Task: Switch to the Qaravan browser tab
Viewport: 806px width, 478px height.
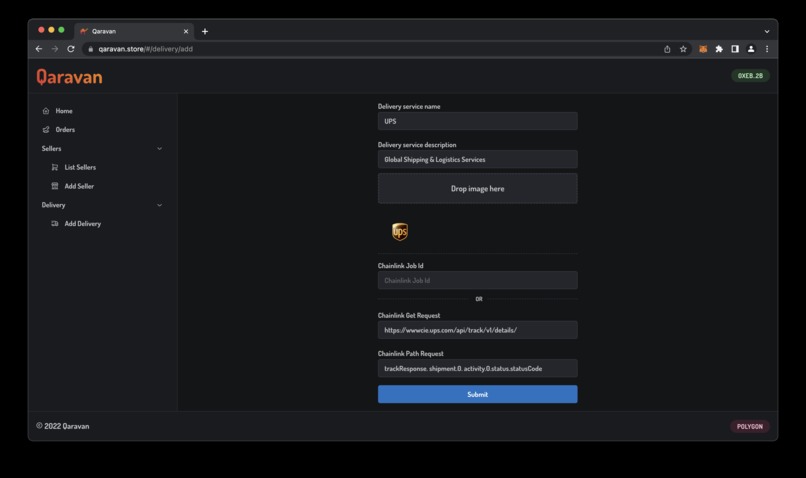Action: [x=134, y=31]
